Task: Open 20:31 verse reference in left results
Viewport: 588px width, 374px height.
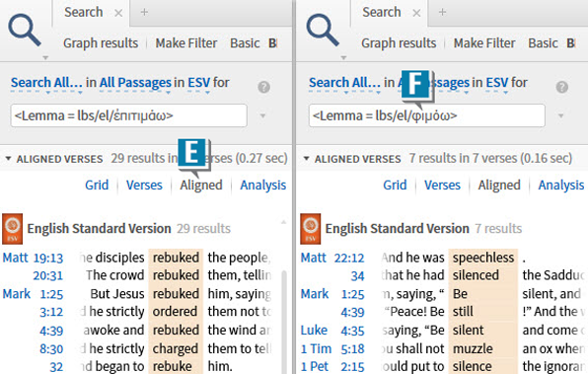Action: click(48, 275)
